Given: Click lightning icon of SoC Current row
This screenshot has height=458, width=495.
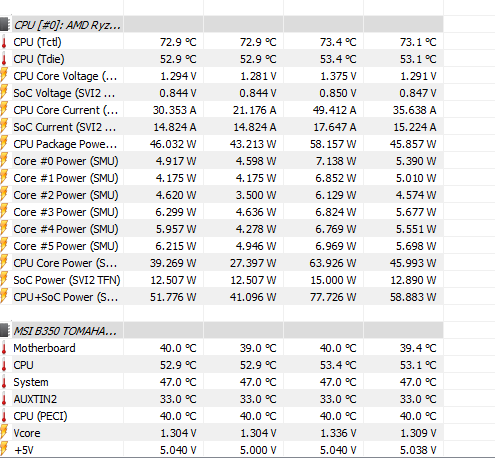Looking at the screenshot, I should point(4,126).
